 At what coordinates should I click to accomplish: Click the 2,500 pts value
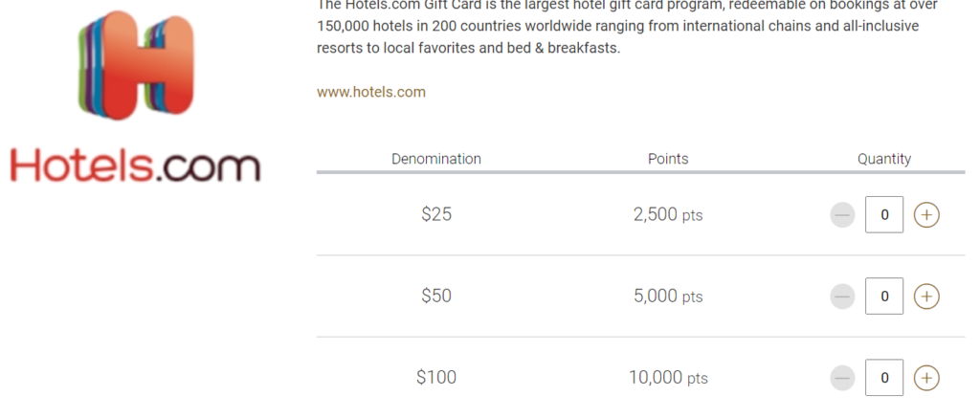coord(668,215)
